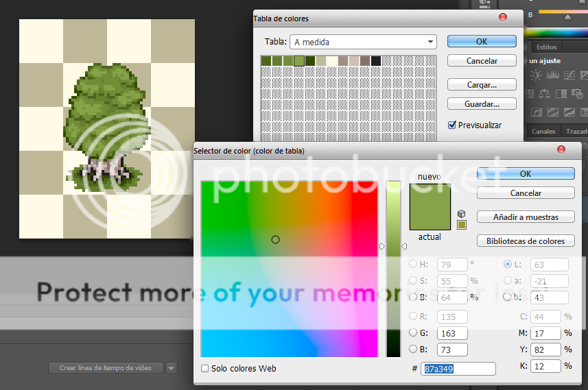Open the arrow menu beside Crear línea de tiempo
This screenshot has height=390, width=588.
[x=172, y=368]
